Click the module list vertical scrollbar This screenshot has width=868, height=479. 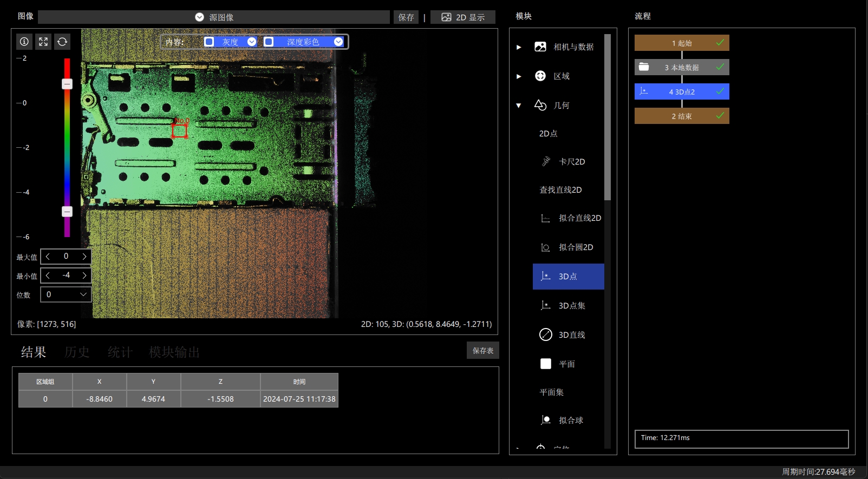(608, 117)
